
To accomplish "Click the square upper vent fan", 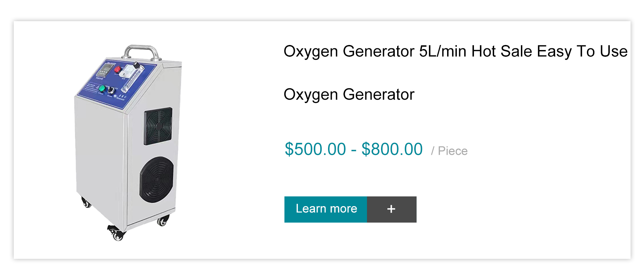I will (158, 126).
